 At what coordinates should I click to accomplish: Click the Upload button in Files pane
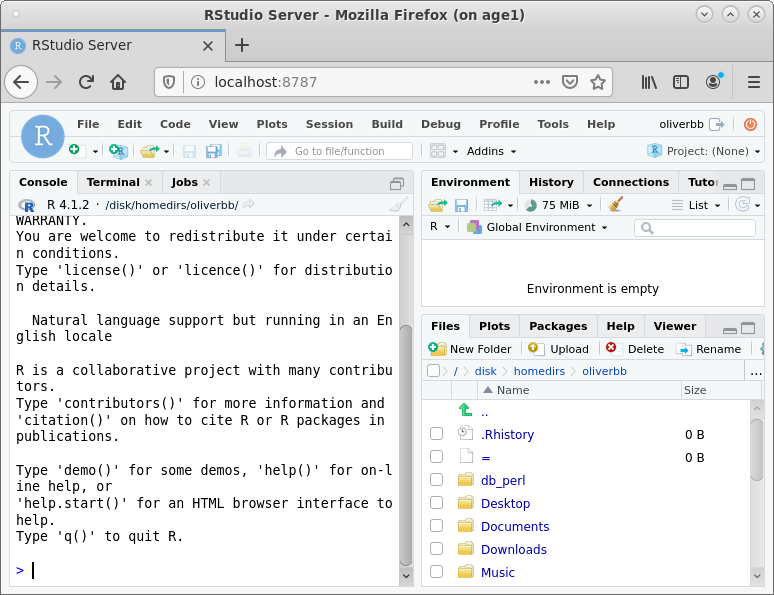(x=558, y=349)
